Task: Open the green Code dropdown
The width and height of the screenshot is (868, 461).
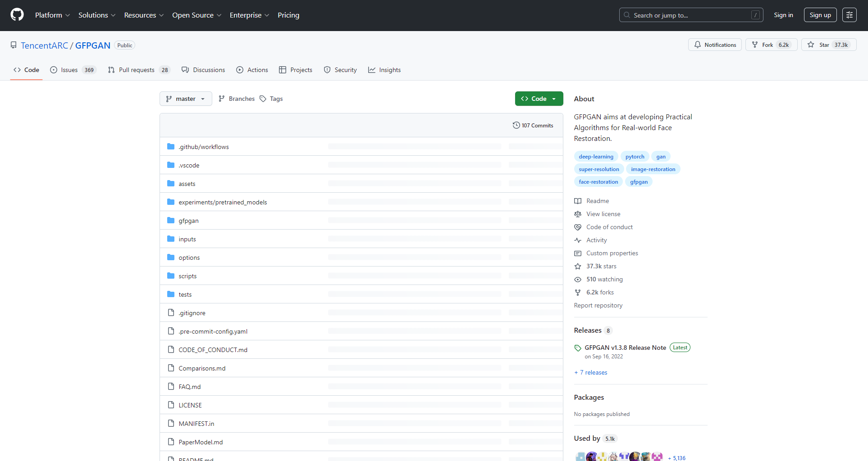Action: pyautogui.click(x=539, y=99)
